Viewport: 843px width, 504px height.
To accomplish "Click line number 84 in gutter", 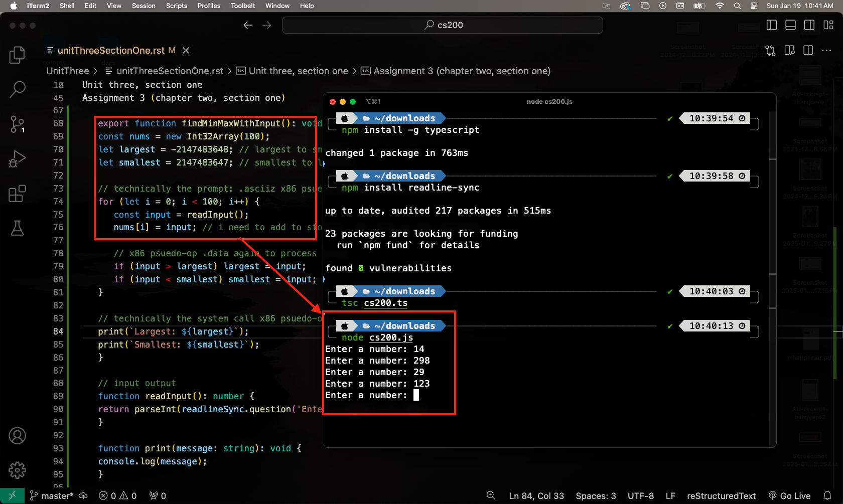I will tap(58, 331).
